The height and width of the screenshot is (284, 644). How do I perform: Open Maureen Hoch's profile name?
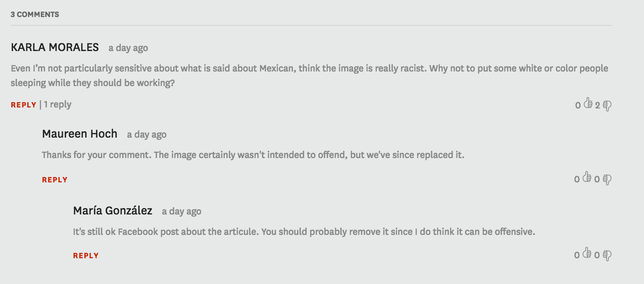[80, 134]
